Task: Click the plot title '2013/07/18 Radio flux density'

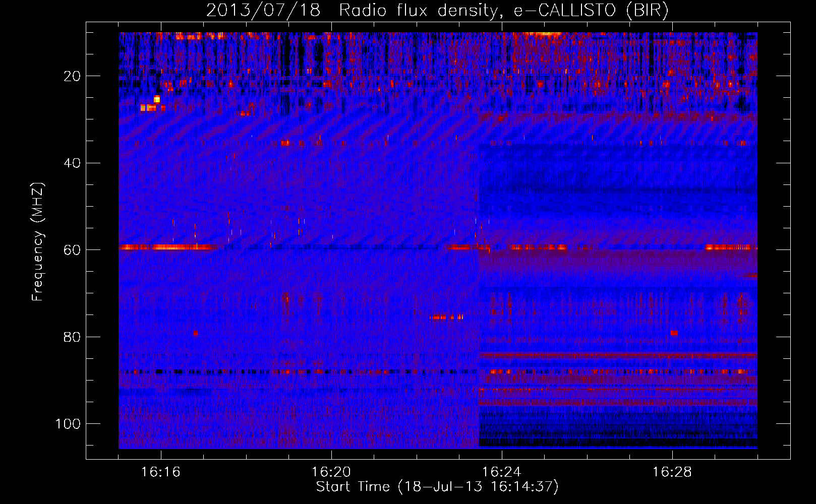Action: pyautogui.click(x=352, y=11)
